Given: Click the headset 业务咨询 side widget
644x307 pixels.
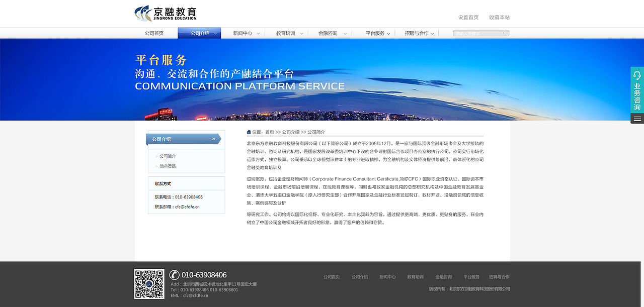Looking at the screenshot, I should coord(637,90).
